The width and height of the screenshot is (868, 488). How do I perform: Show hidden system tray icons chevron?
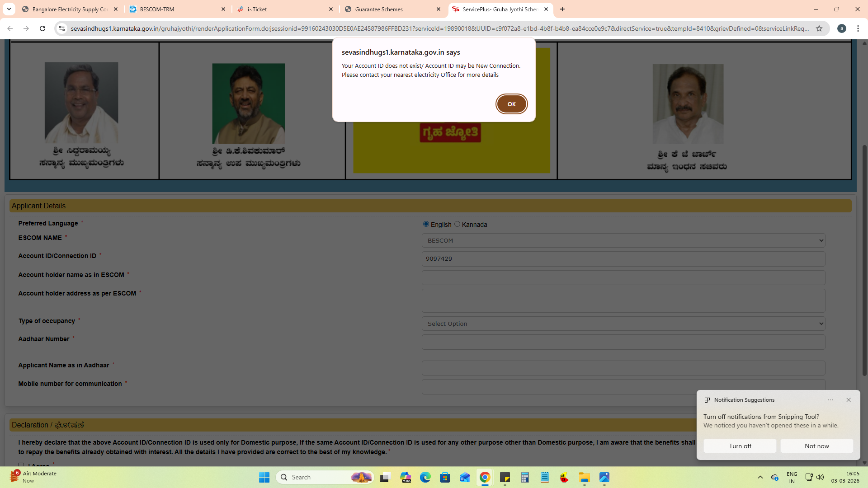pos(760,477)
